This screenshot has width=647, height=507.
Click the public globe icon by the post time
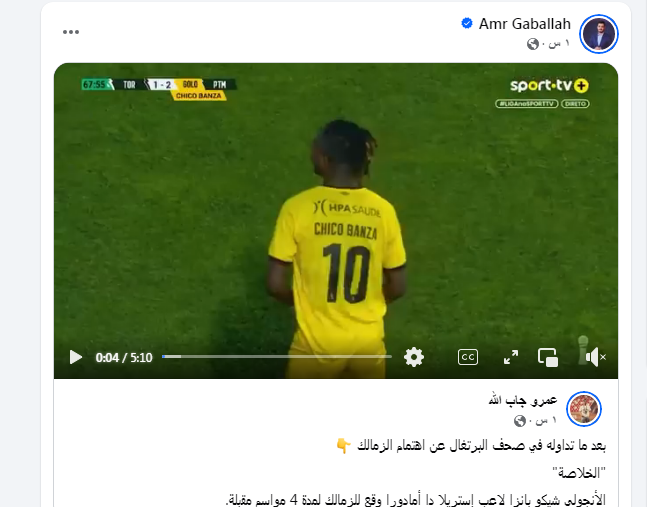tap(533, 44)
